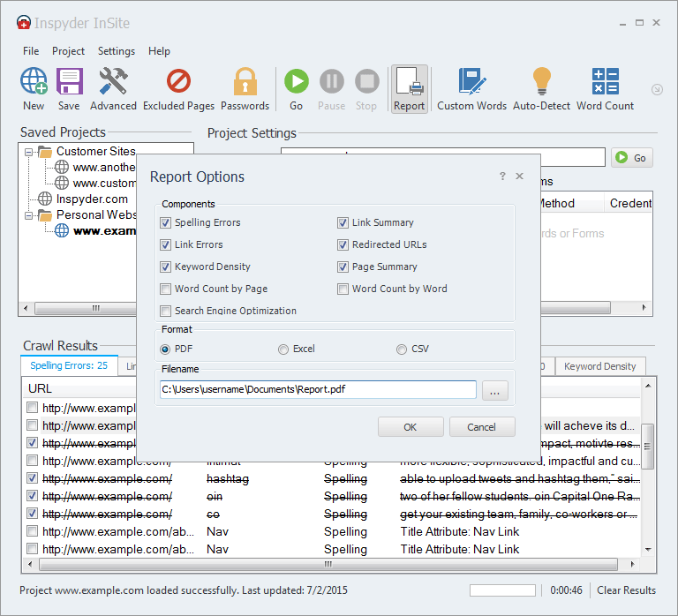
Task: Click the Personal Webs folder icon
Action: [45, 214]
